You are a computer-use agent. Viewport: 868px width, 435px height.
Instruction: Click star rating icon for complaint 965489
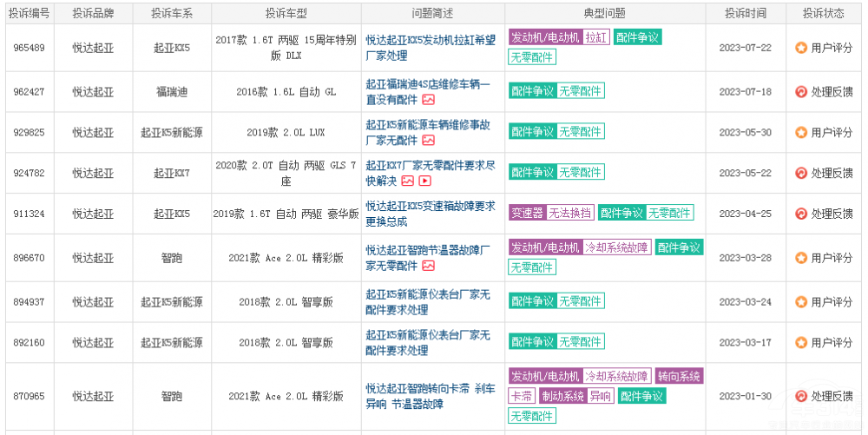click(801, 48)
